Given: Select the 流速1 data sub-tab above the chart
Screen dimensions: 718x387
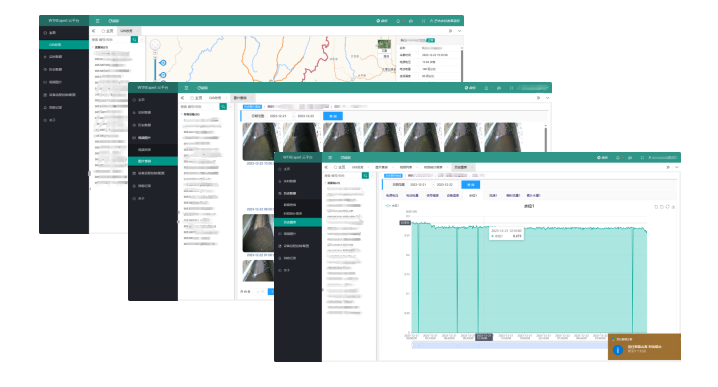Looking at the screenshot, I should pos(493,196).
